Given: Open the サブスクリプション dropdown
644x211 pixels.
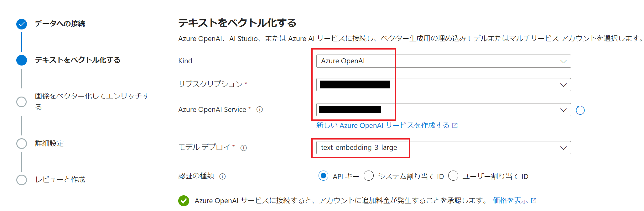Looking at the screenshot, I should 444,85.
